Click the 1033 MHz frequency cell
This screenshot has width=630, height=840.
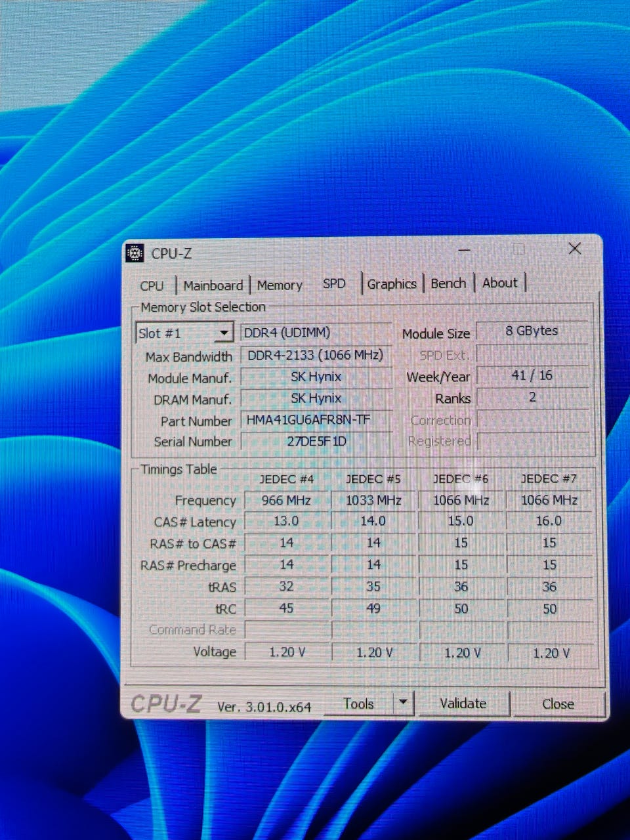(373, 500)
